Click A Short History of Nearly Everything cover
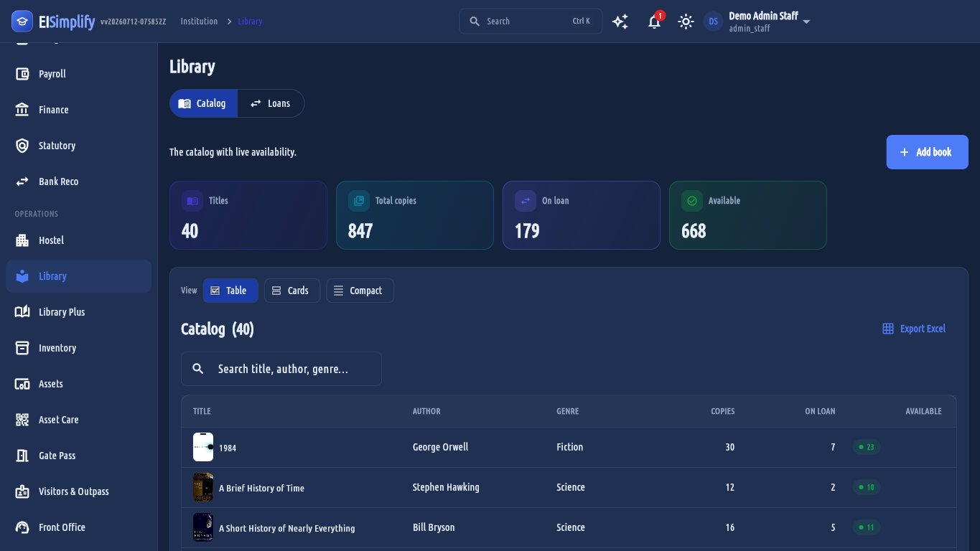Viewport: 980px width, 551px height. pyautogui.click(x=203, y=527)
